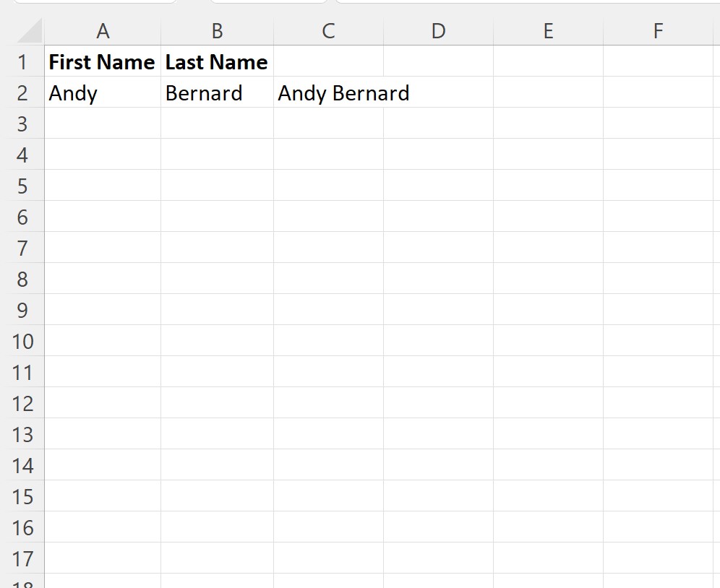Select the cell with Andy
Screen dimensions: 720x588
click(103, 92)
